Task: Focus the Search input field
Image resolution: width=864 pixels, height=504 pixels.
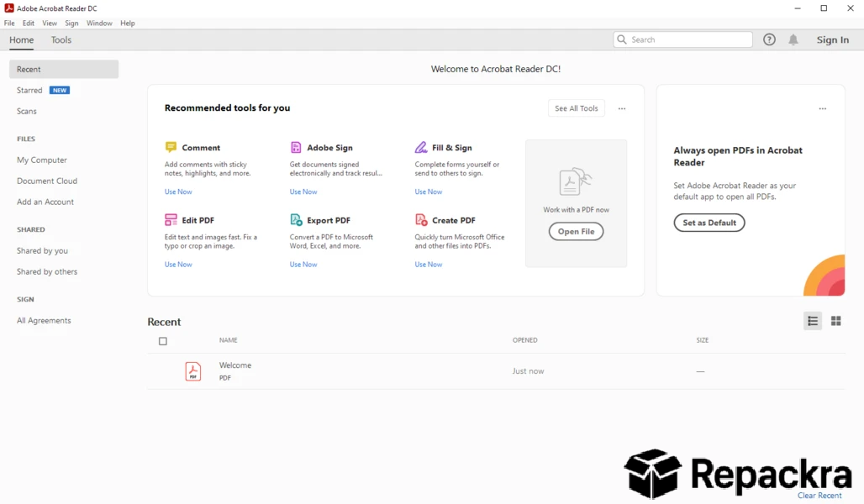Action: pyautogui.click(x=682, y=39)
